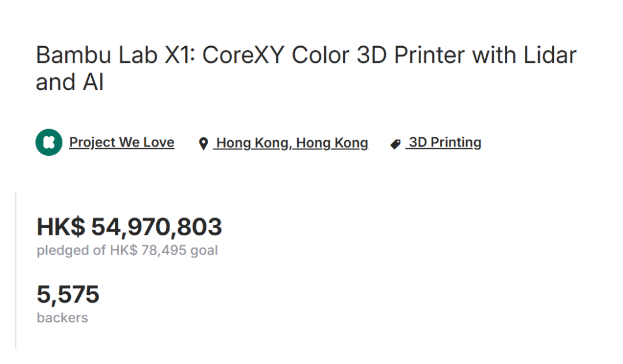Image resolution: width=623 pixels, height=364 pixels.
Task: Click the green Kickstarter badge icon
Action: pos(48,142)
